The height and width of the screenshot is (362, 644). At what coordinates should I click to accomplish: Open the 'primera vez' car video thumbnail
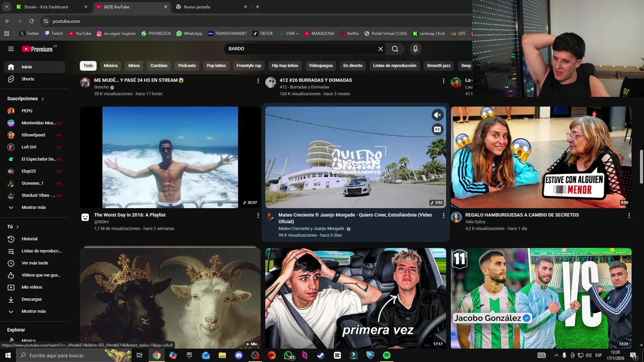coord(356,298)
